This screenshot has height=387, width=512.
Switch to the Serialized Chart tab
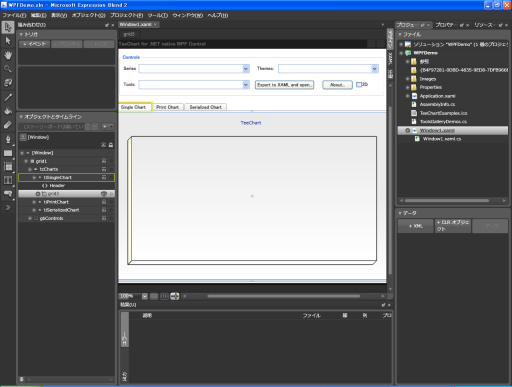click(x=206, y=107)
